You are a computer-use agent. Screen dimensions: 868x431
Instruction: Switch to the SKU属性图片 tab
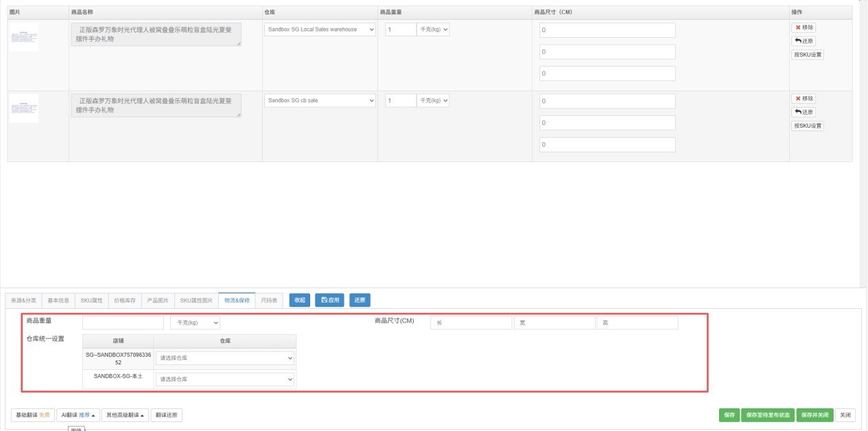pos(196,301)
